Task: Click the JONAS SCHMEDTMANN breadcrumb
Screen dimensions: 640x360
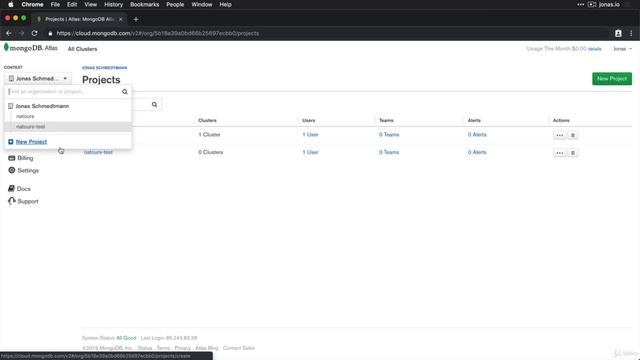Action: point(104,68)
